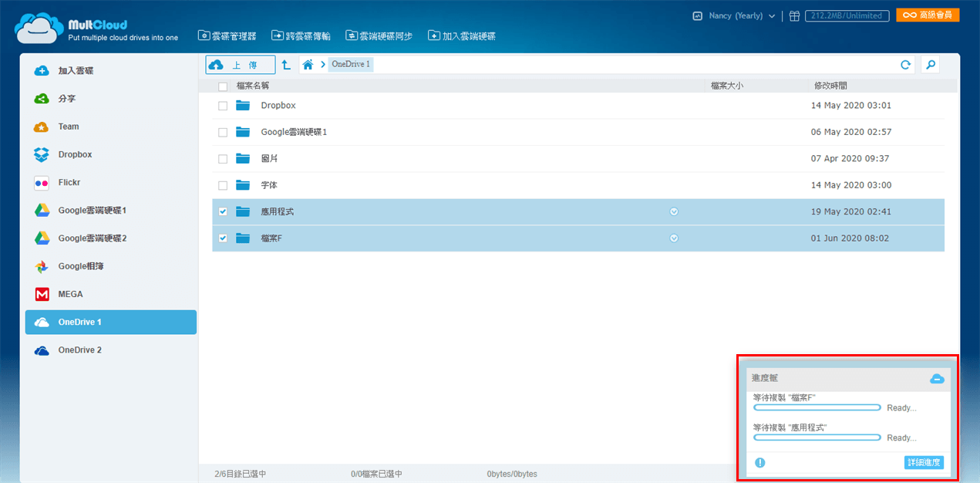Open the 字体 folder name
Viewport: 980px width, 483px height.
(269, 185)
